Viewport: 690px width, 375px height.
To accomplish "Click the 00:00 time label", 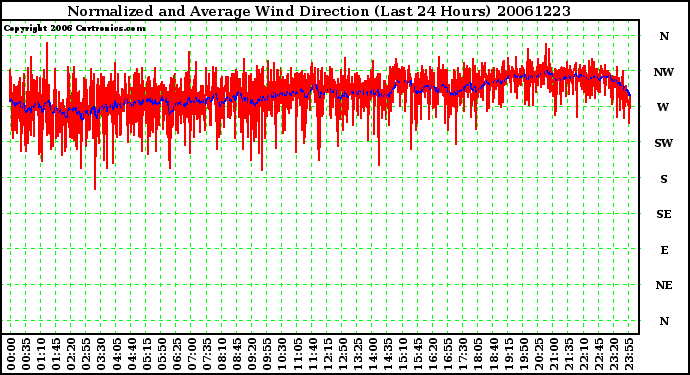I will click(x=11, y=354).
